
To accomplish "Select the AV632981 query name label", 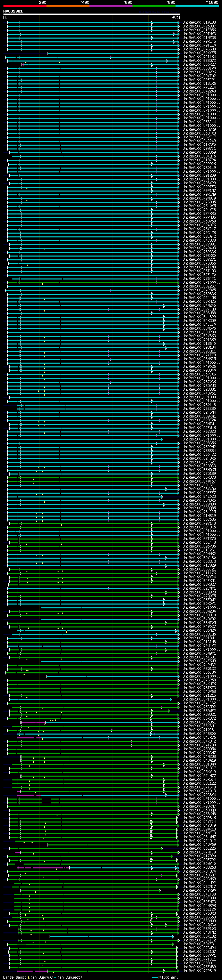I will click(13, 11).
